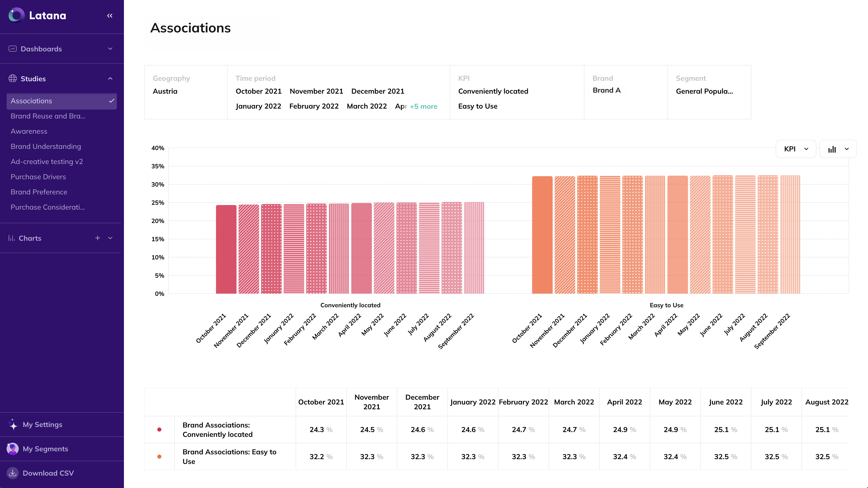Viewport: 868px width, 488px height.
Task: Toggle the Associations study checkmark
Action: point(112,101)
